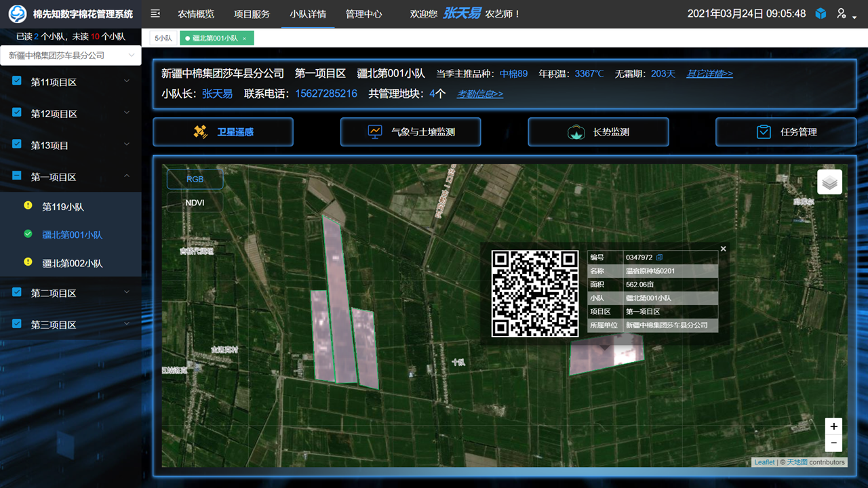Open the 新疆中棉集团莎车县分公司 company dropdown
This screenshot has width=868, height=488.
coord(71,56)
